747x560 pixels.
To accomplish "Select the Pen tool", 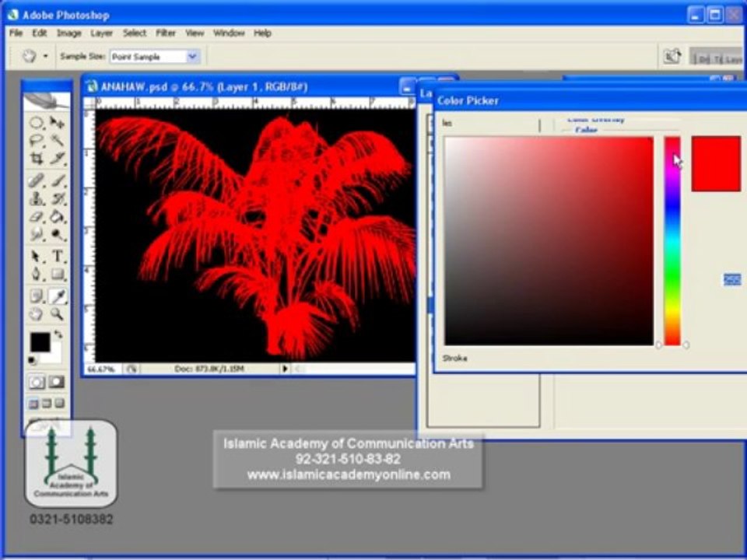I will tap(37, 275).
